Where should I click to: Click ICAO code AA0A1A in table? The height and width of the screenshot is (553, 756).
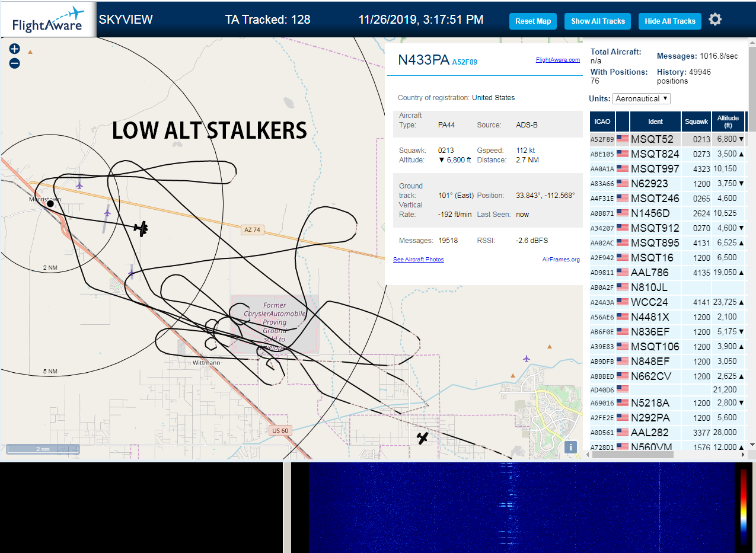coord(601,169)
